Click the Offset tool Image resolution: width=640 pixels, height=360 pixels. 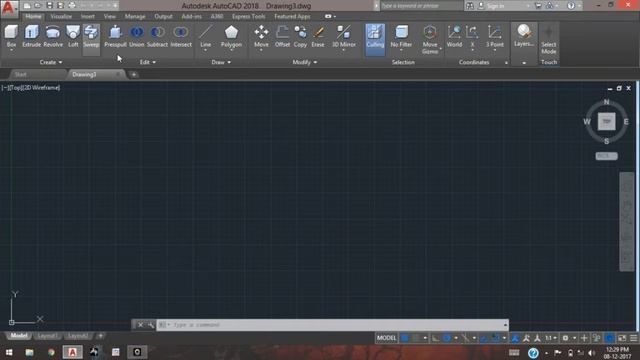tap(282, 36)
